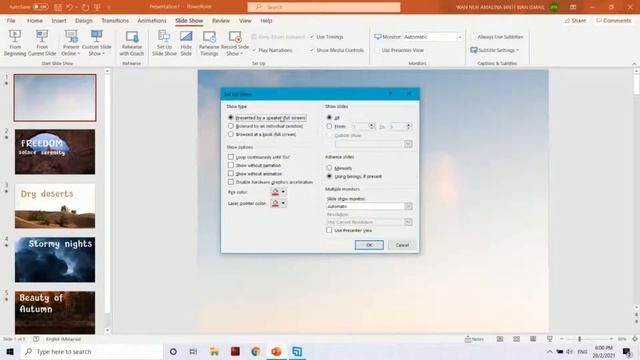This screenshot has width=640, height=360.
Task: Open Record Slide Show
Action: click(235, 42)
